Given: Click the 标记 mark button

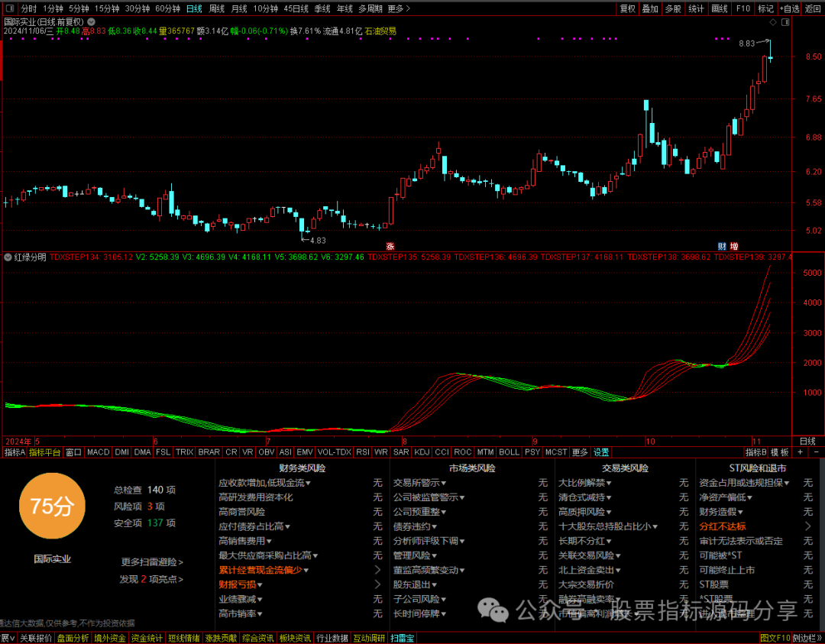Looking at the screenshot, I should click(765, 8).
